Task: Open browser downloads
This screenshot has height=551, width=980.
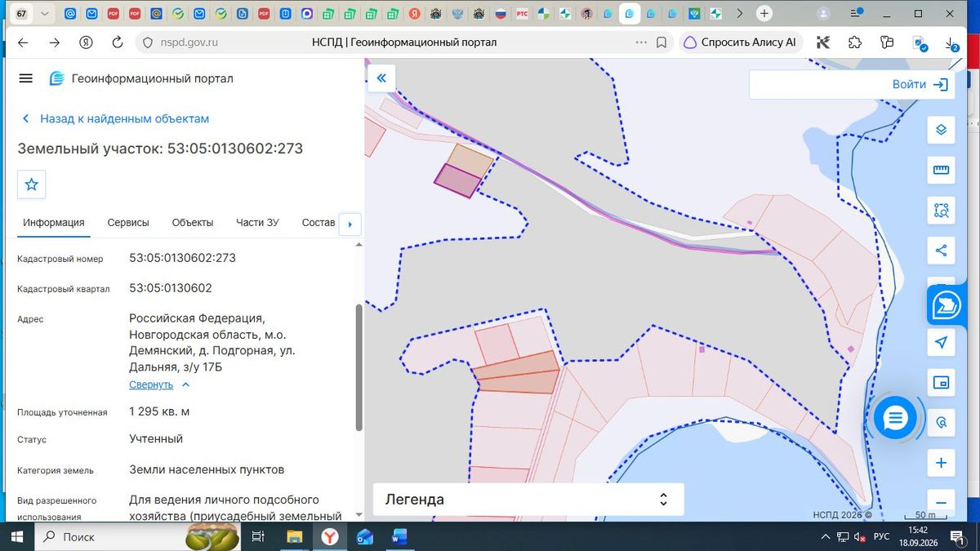Action: (951, 44)
